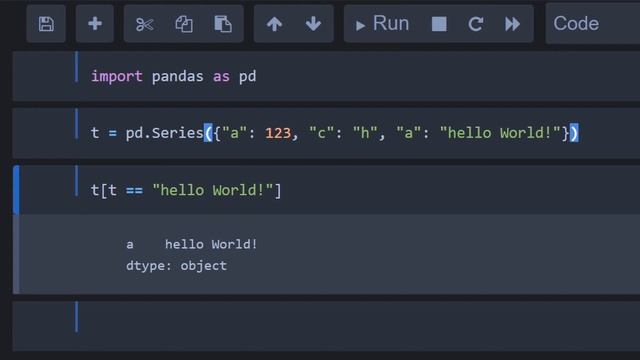This screenshot has height=360, width=640.
Task: Click the "hello World!" value in the output
Action: pyautogui.click(x=211, y=244)
